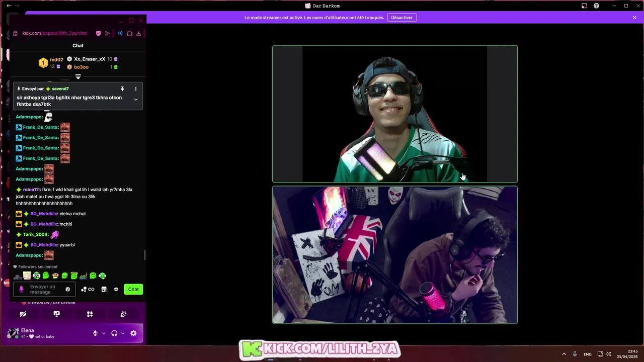Dismiss the streamer mode purple banner
Screen dimensions: 644x362
pos(634,18)
